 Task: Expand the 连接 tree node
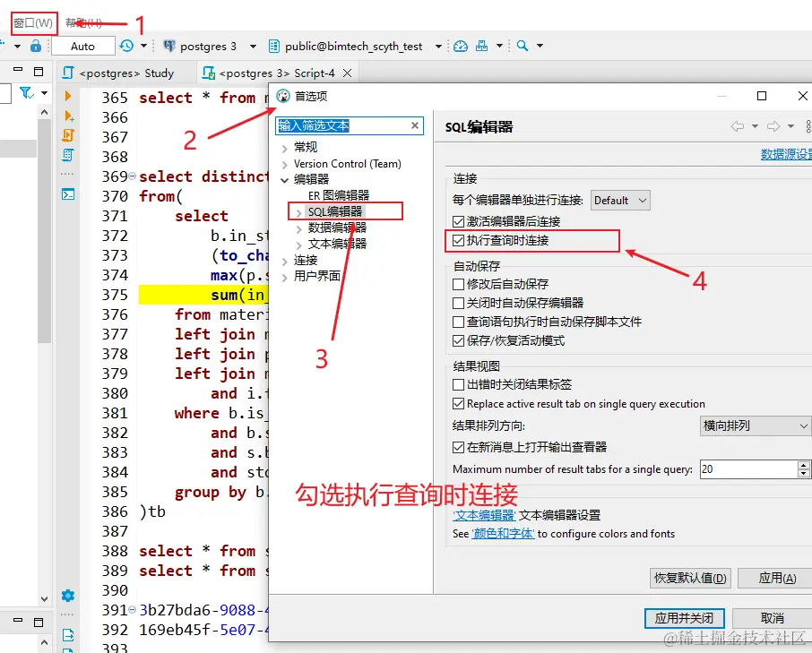tap(285, 262)
